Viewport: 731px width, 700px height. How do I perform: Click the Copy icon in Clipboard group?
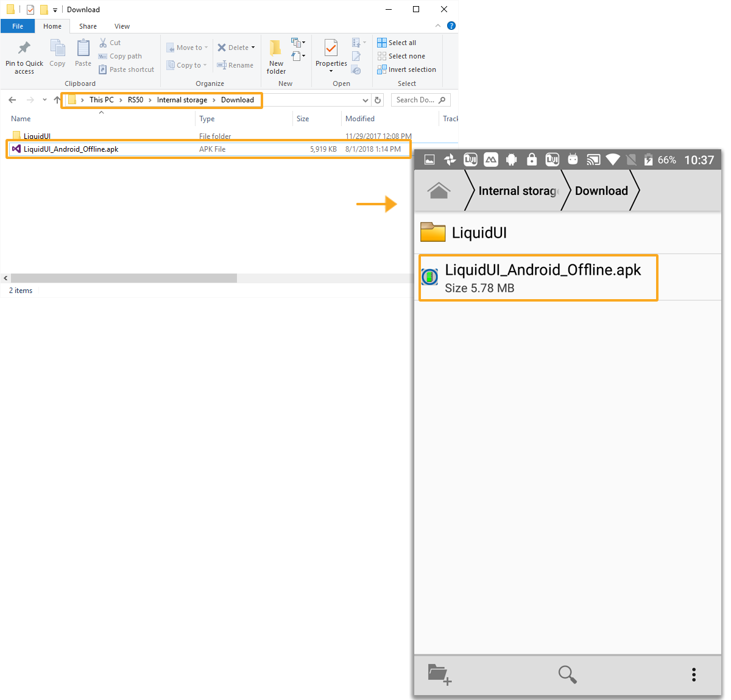[57, 53]
